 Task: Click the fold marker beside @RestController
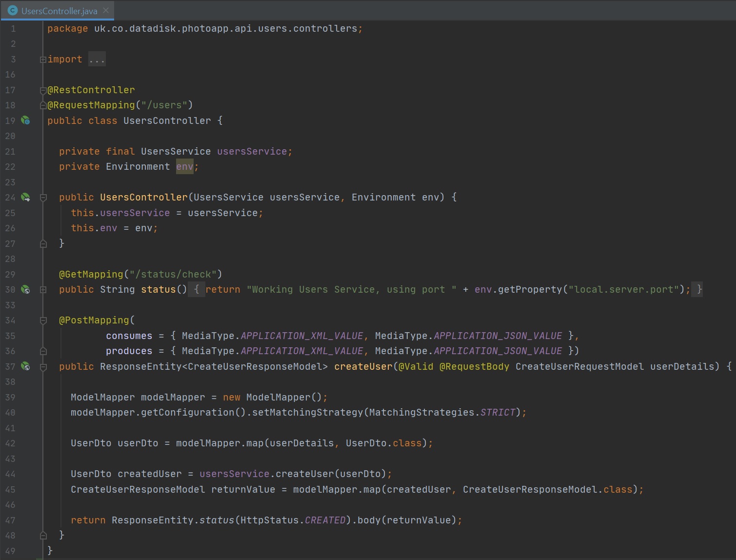tap(43, 90)
